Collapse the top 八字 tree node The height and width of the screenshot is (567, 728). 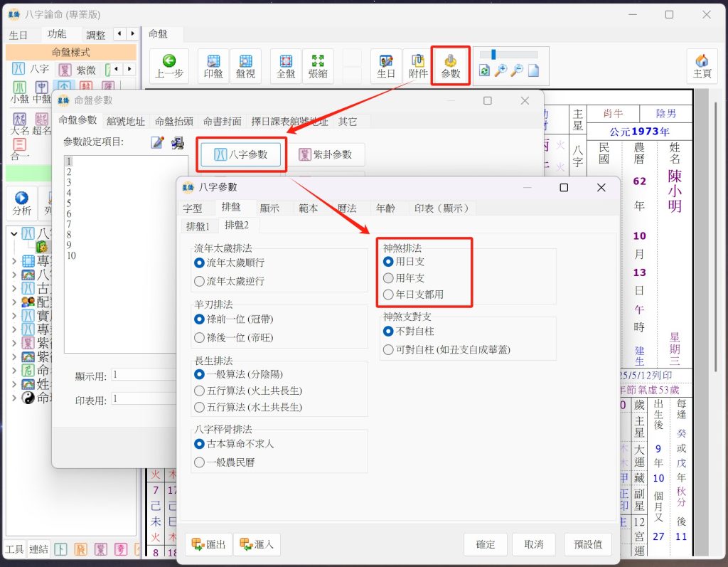pyautogui.click(x=15, y=233)
